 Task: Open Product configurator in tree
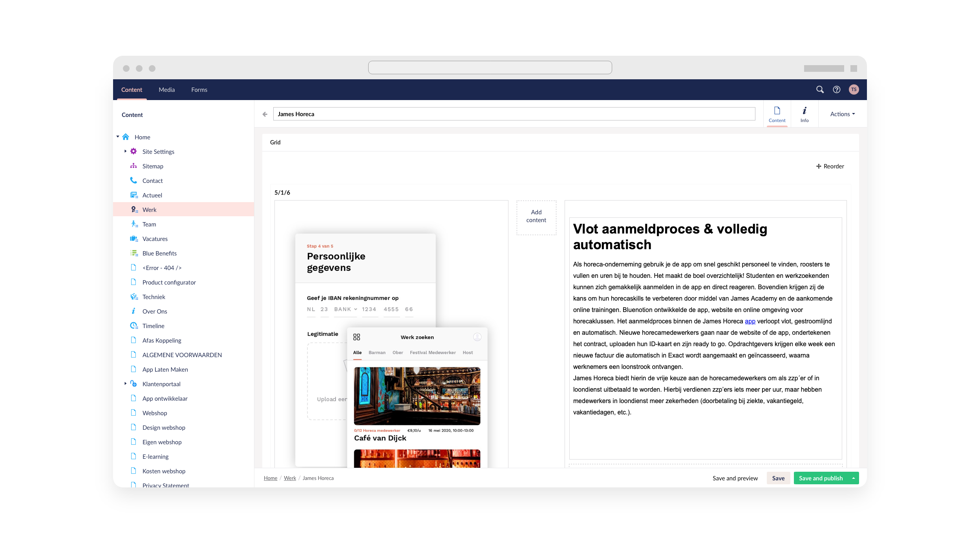click(169, 282)
